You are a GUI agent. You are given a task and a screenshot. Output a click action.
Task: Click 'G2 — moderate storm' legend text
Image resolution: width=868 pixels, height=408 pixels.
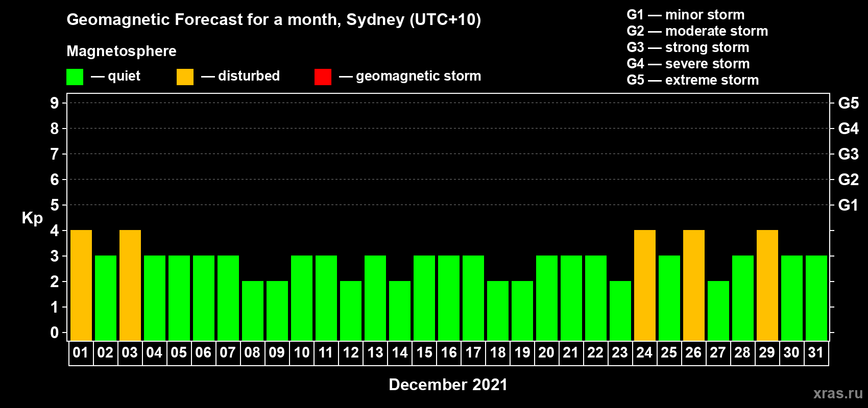[697, 31]
